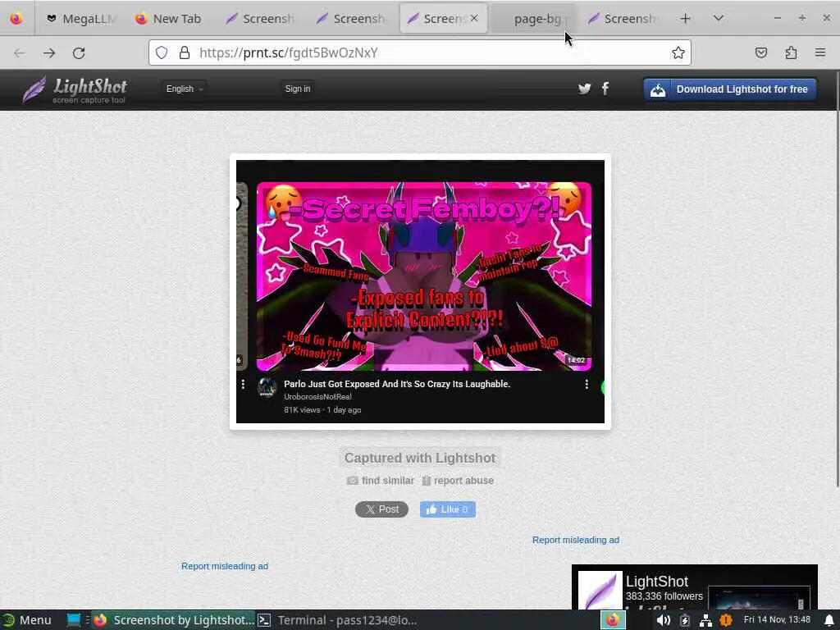Image resolution: width=840 pixels, height=630 pixels.
Task: View site security padlock info
Action: click(185, 52)
